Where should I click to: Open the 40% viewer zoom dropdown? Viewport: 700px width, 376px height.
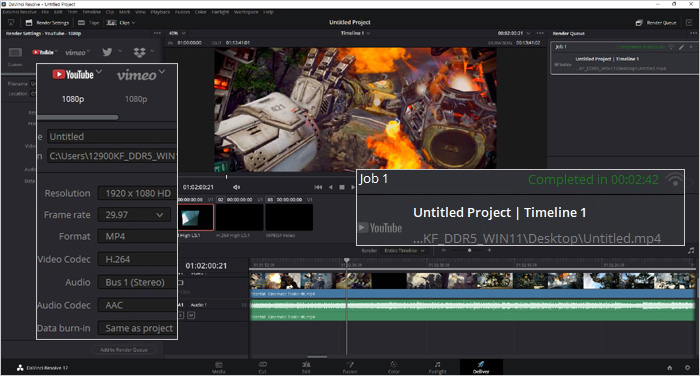177,33
